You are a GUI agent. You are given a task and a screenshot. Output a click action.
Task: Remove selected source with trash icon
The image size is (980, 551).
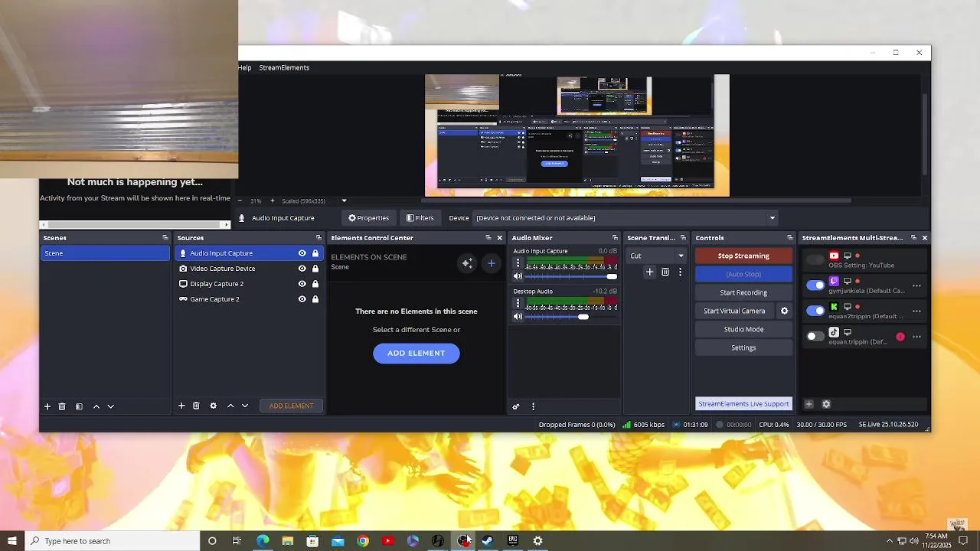pyautogui.click(x=196, y=406)
